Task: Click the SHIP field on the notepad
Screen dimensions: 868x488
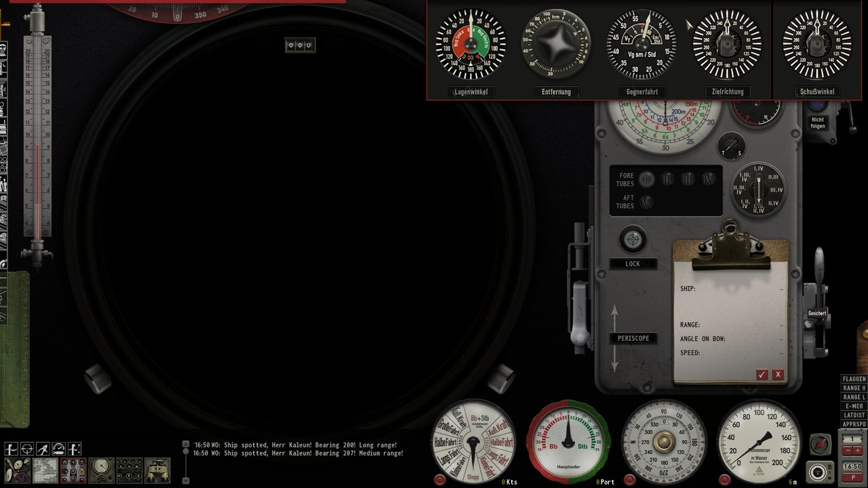Action: click(x=732, y=289)
